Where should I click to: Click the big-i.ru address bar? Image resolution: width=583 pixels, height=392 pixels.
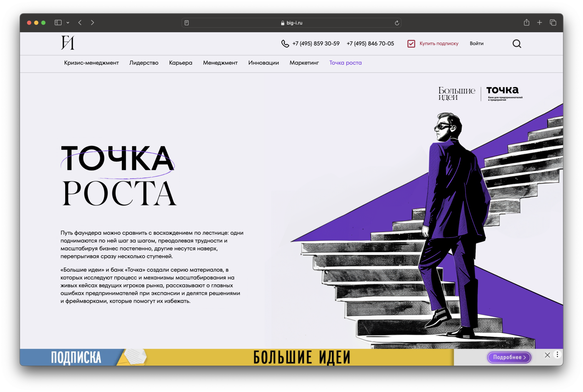291,23
